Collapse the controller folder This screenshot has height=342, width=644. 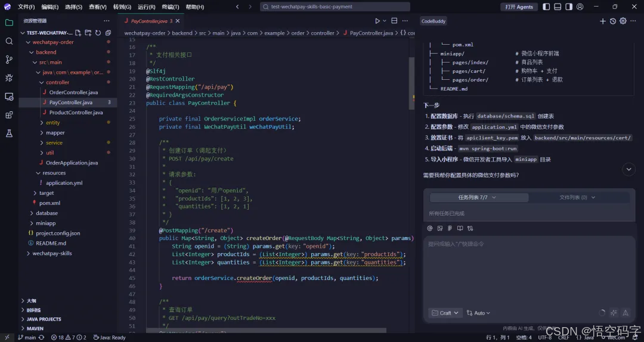[x=57, y=83]
